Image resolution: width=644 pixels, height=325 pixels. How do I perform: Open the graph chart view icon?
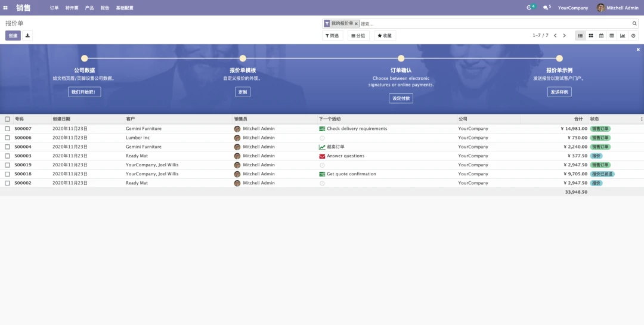click(623, 36)
